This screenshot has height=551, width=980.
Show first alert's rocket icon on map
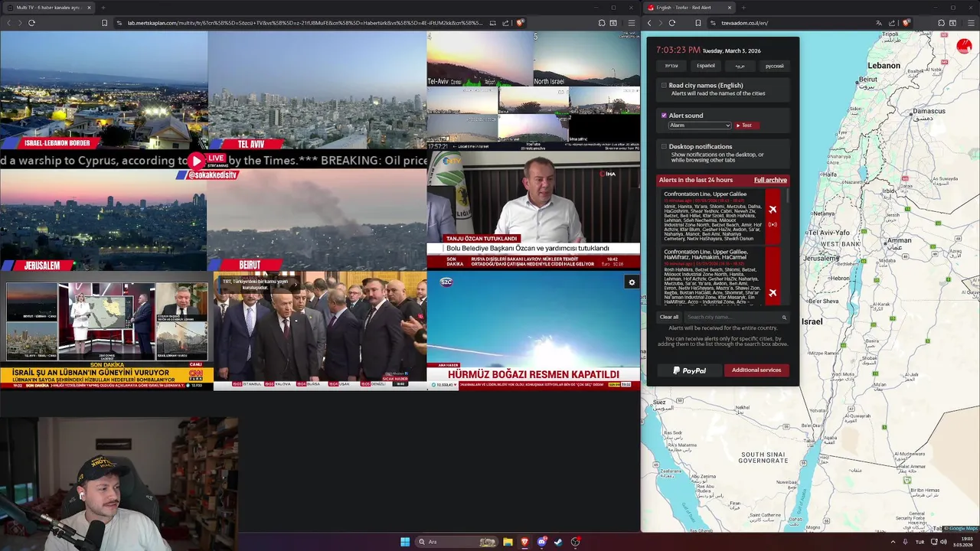click(x=773, y=209)
